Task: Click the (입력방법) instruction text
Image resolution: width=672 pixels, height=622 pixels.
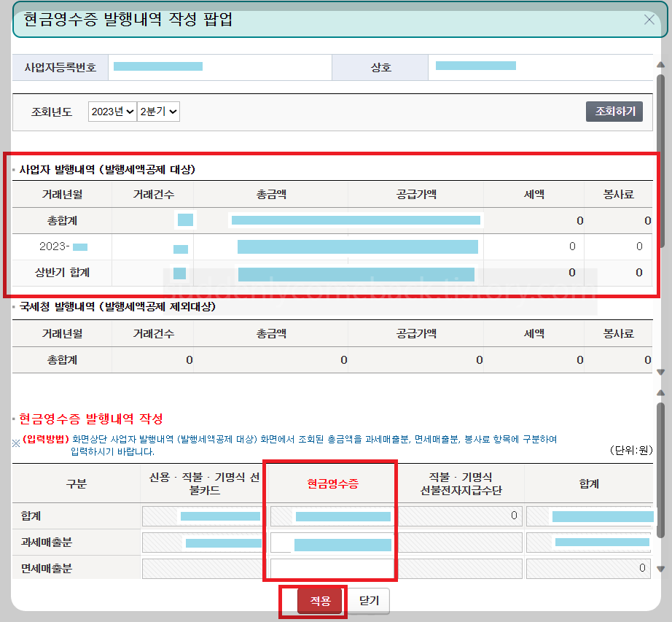Action: pos(45,439)
